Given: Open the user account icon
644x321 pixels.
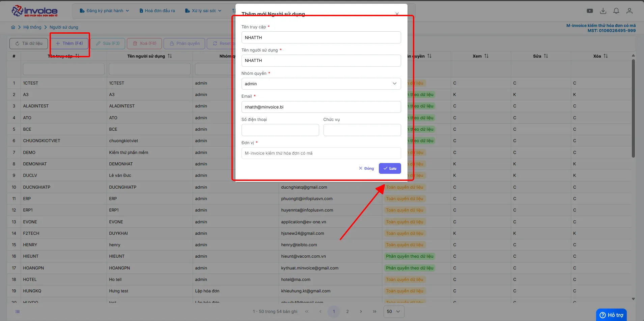Looking at the screenshot, I should click(629, 11).
